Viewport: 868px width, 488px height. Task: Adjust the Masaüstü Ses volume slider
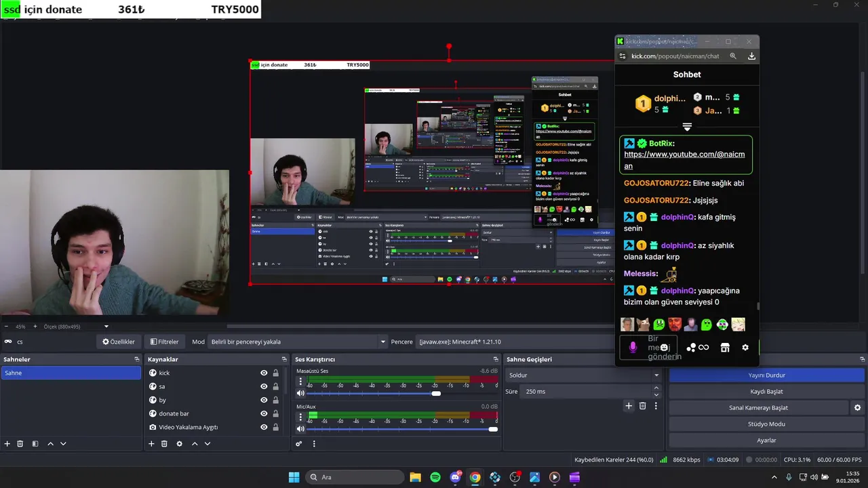(x=403, y=393)
